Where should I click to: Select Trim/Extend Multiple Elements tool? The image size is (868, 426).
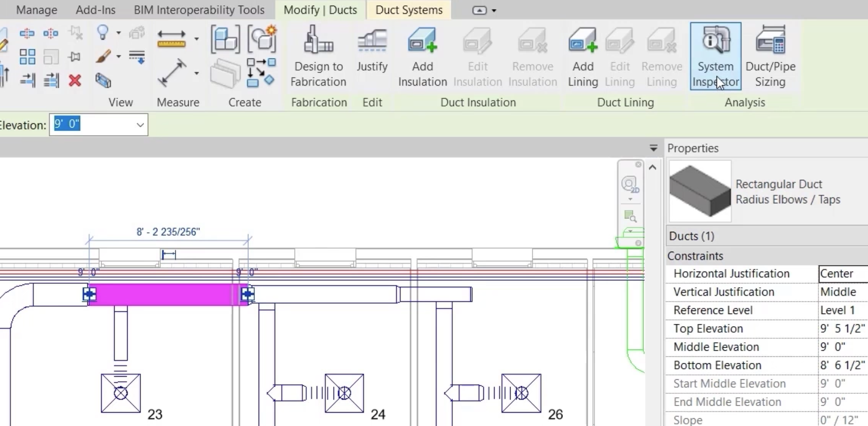51,80
